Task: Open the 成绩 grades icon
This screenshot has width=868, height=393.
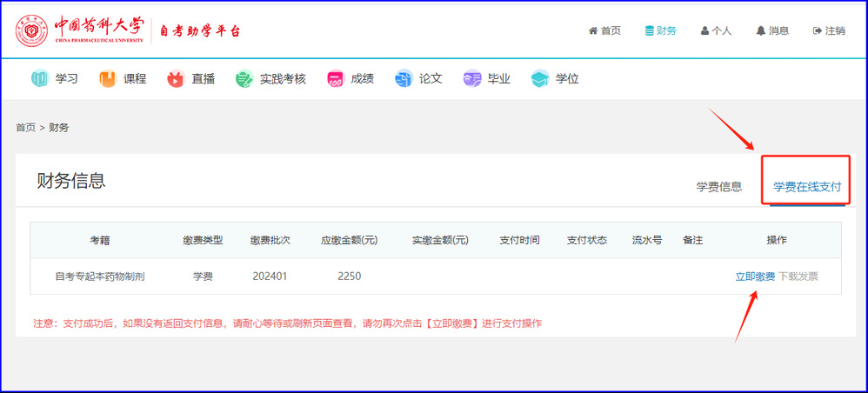Action: coord(336,79)
